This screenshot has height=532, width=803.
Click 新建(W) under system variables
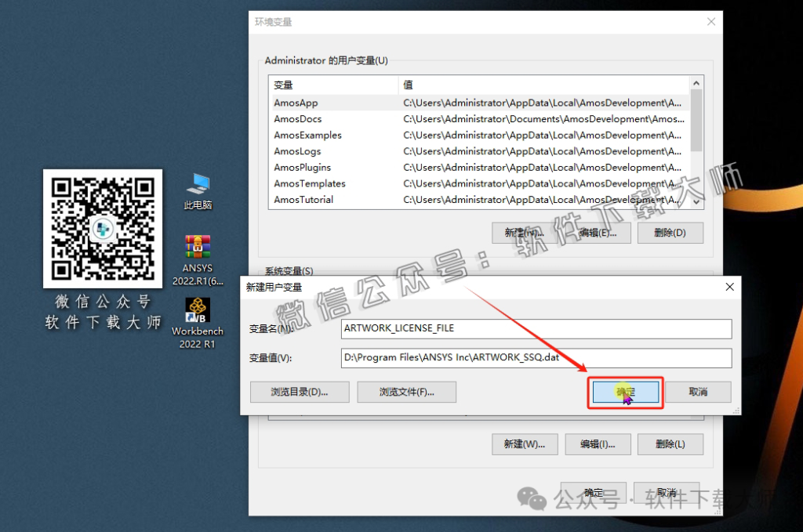click(x=525, y=444)
